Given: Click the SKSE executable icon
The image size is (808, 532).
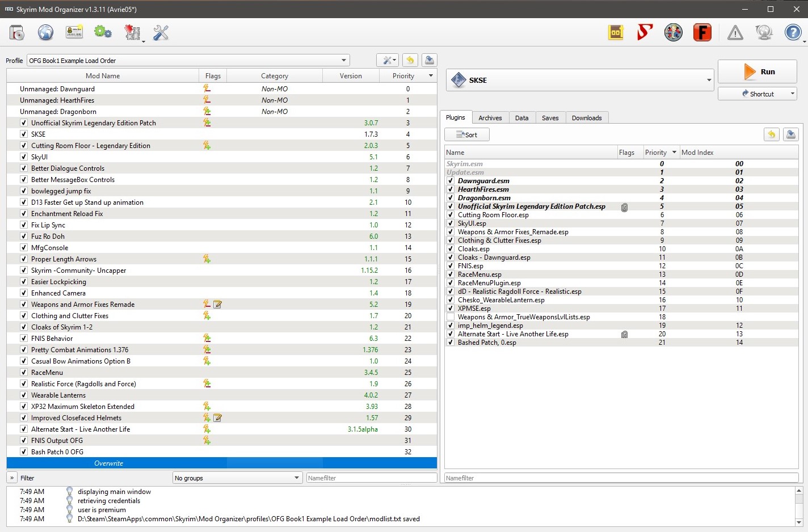Looking at the screenshot, I should pyautogui.click(x=458, y=81).
